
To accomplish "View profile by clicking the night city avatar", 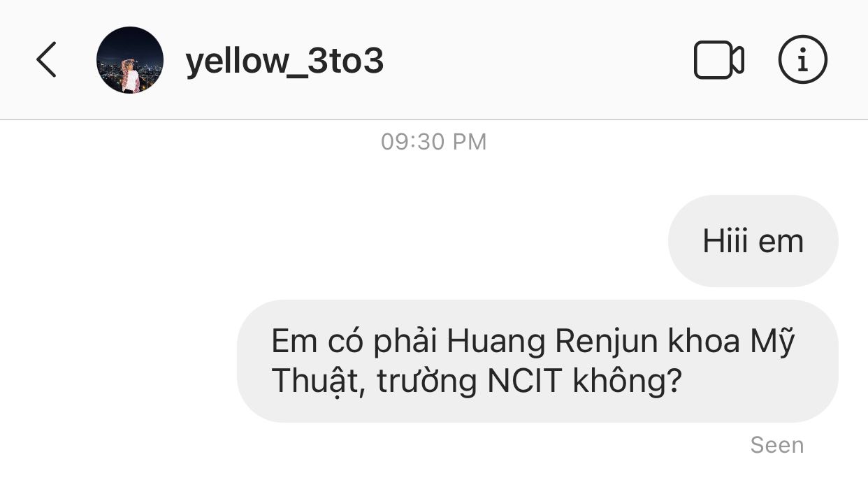I will coord(130,60).
